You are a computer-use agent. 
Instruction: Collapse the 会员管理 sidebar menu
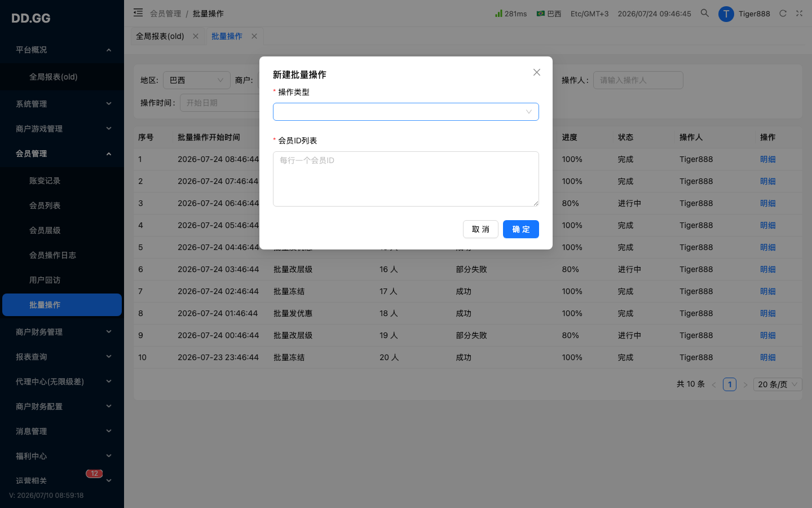coord(62,154)
